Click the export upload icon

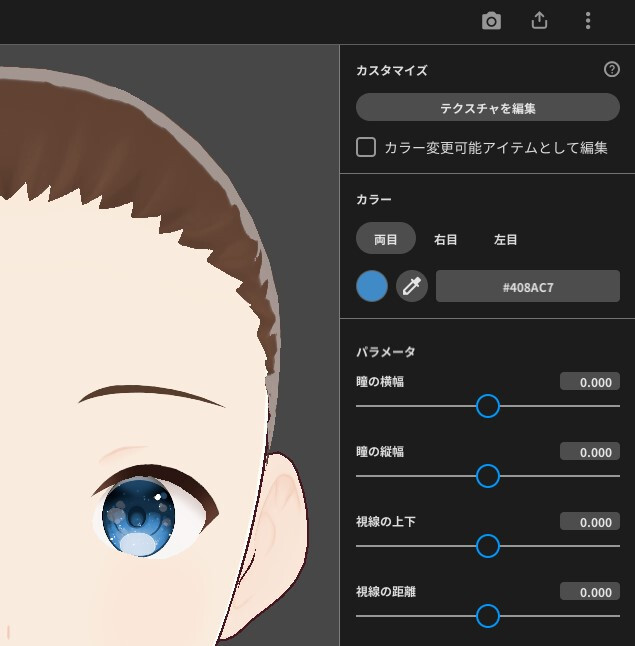point(539,21)
